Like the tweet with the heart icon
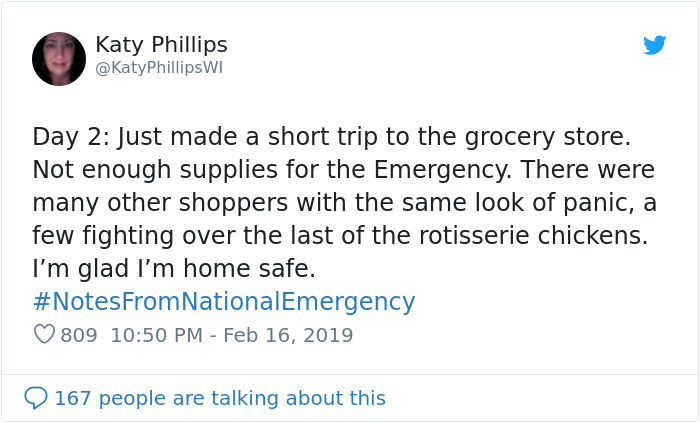 [x=44, y=335]
